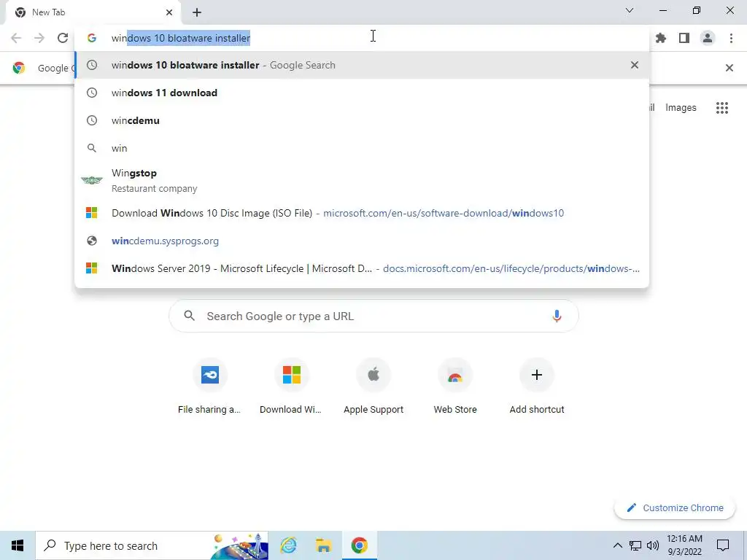This screenshot has height=560, width=747.
Task: Select the 'windows 10 bloatware installer' suggestion
Action: point(362,65)
